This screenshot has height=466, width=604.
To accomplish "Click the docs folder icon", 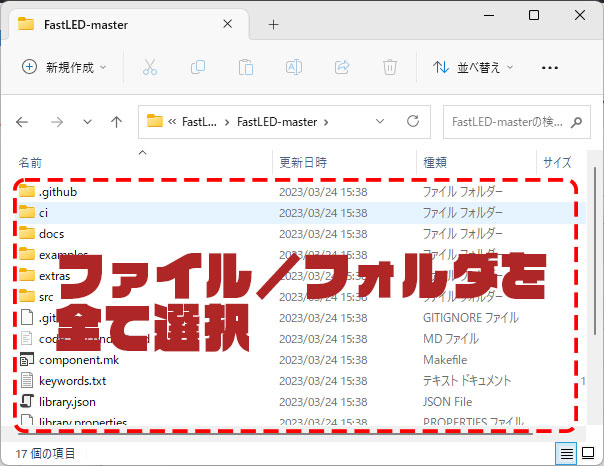I will coord(27,233).
